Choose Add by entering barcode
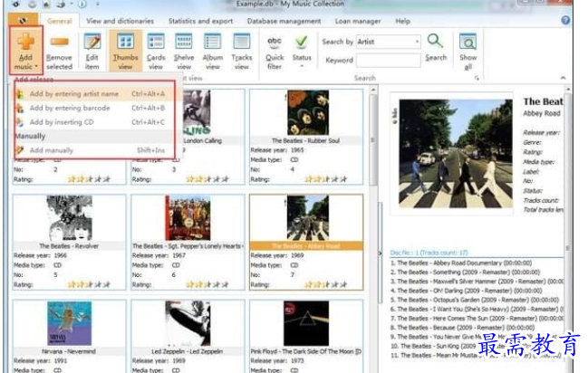Image resolution: width=588 pixels, height=373 pixels. tap(95, 108)
